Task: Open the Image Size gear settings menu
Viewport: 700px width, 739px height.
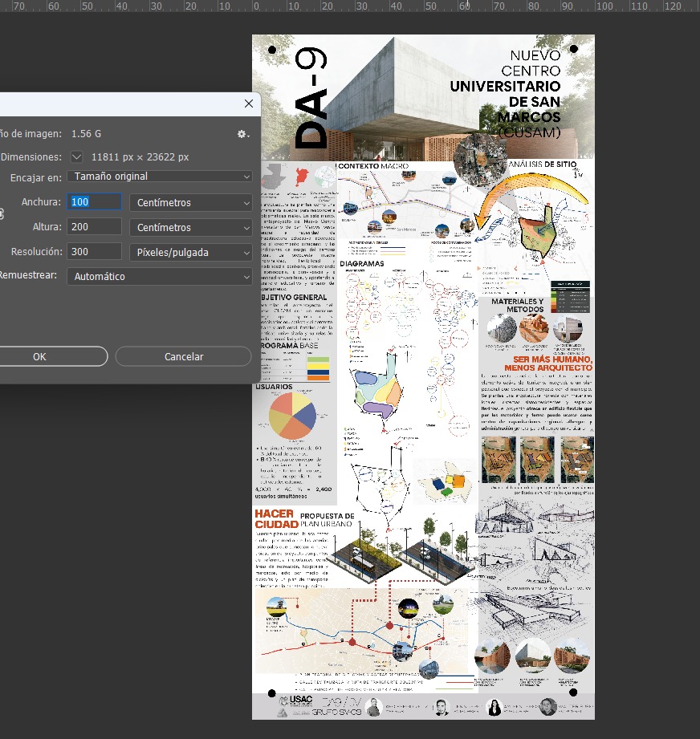Action: coord(242,134)
